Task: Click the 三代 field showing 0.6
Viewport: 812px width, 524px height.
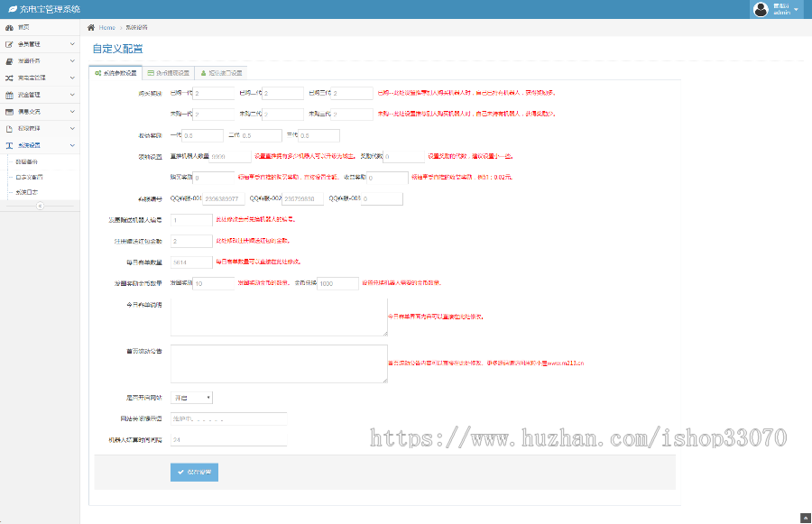Action: [319, 135]
